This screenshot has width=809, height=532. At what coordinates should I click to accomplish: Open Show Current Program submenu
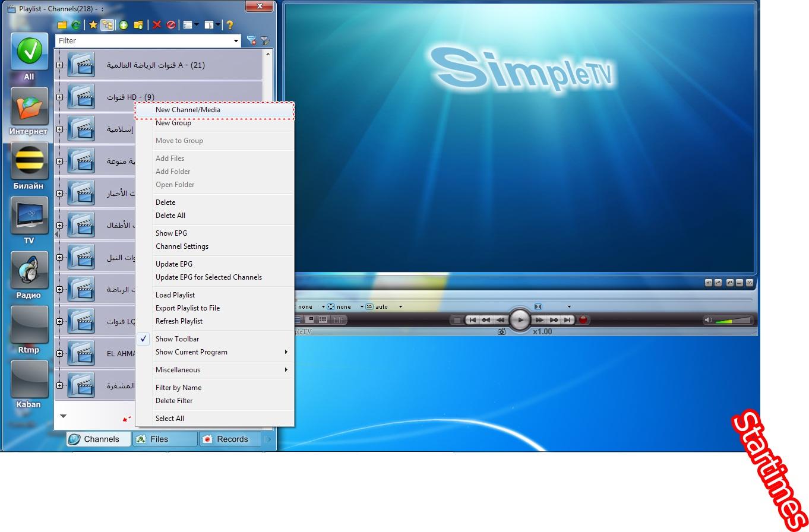pyautogui.click(x=215, y=352)
